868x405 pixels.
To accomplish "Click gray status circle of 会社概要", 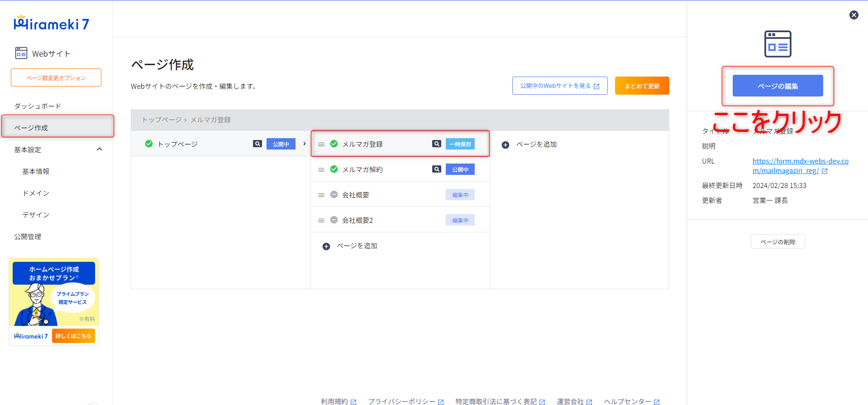I will [x=334, y=195].
